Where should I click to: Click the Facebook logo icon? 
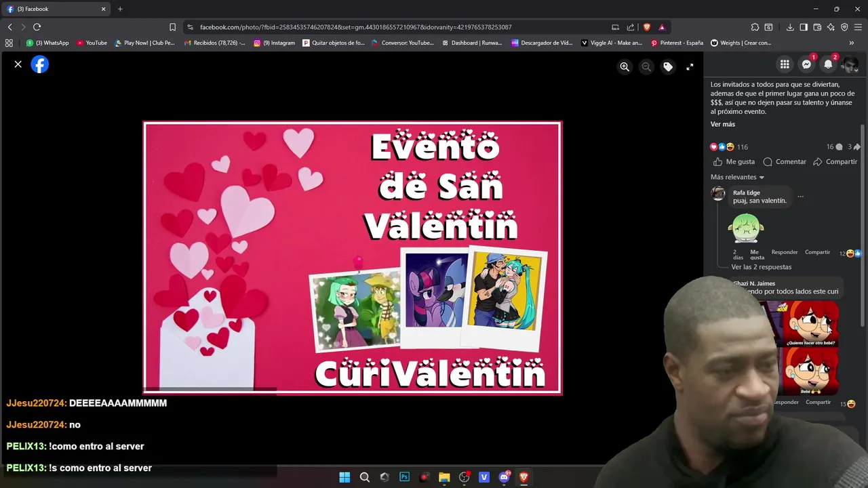(40, 64)
